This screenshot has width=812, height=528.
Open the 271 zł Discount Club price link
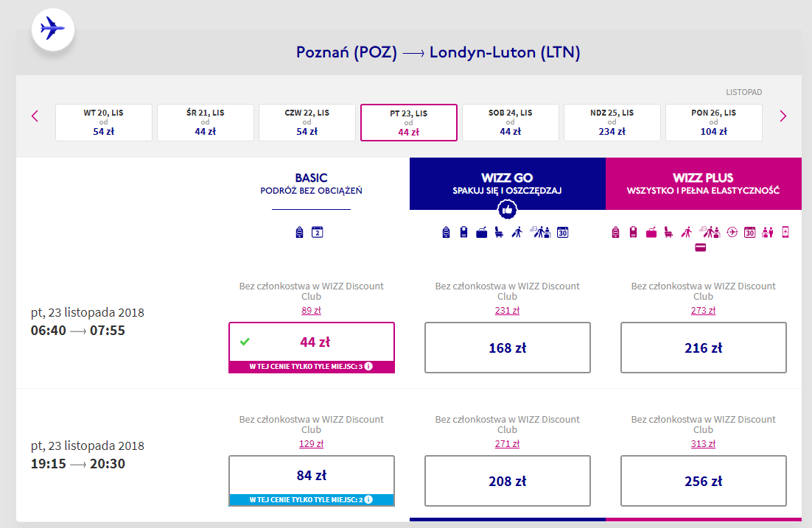pos(507,443)
